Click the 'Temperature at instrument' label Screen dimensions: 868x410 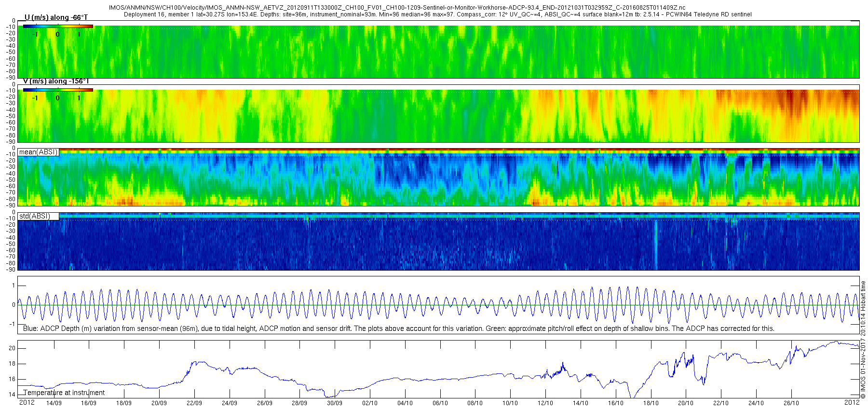click(64, 393)
